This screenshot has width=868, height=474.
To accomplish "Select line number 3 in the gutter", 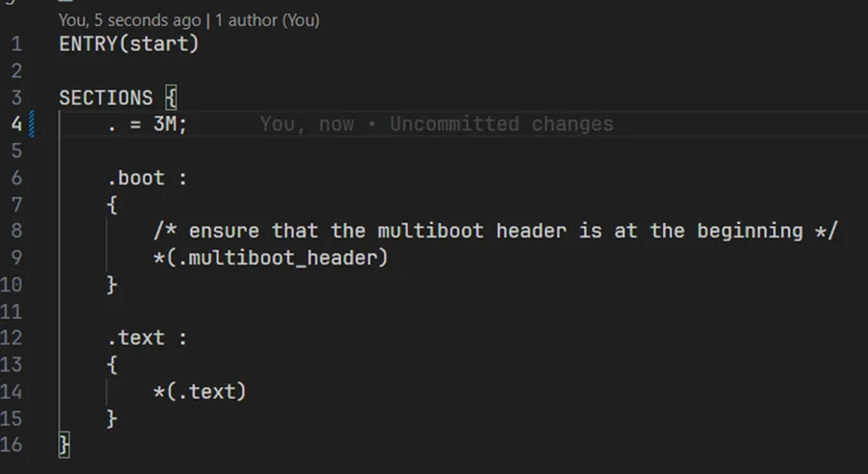I will pyautogui.click(x=16, y=98).
